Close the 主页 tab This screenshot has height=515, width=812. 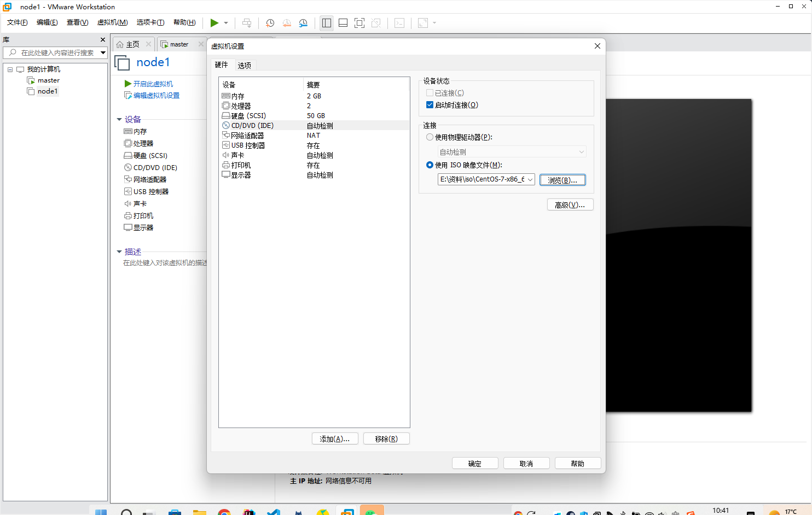point(148,44)
